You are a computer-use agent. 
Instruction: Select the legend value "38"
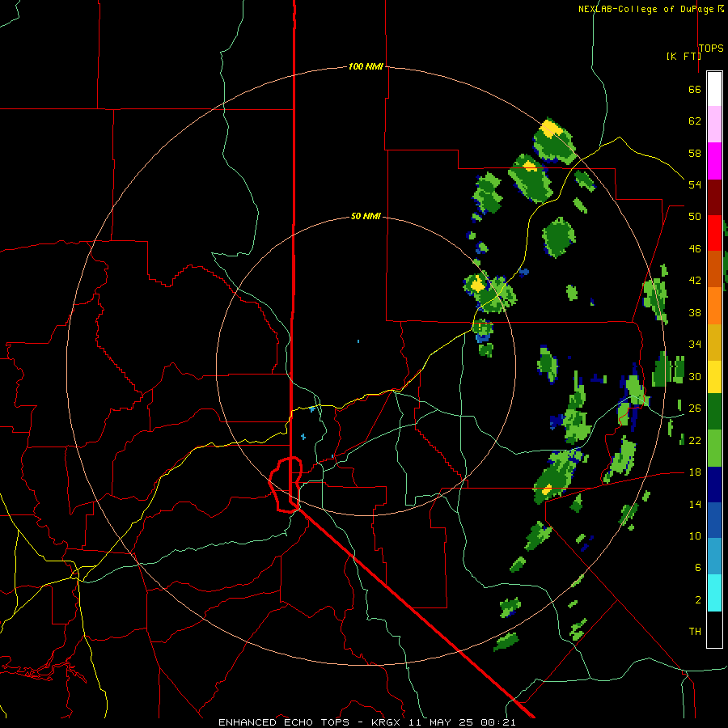coord(695,312)
